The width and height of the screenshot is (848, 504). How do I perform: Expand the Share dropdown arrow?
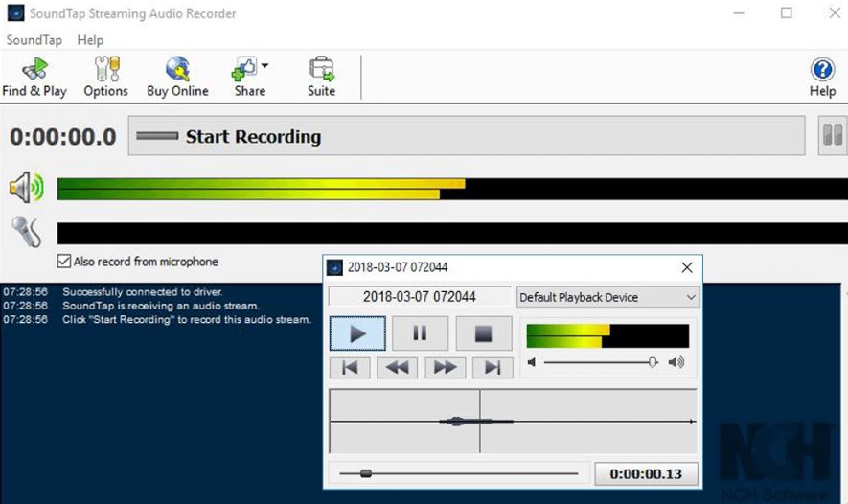click(x=265, y=65)
